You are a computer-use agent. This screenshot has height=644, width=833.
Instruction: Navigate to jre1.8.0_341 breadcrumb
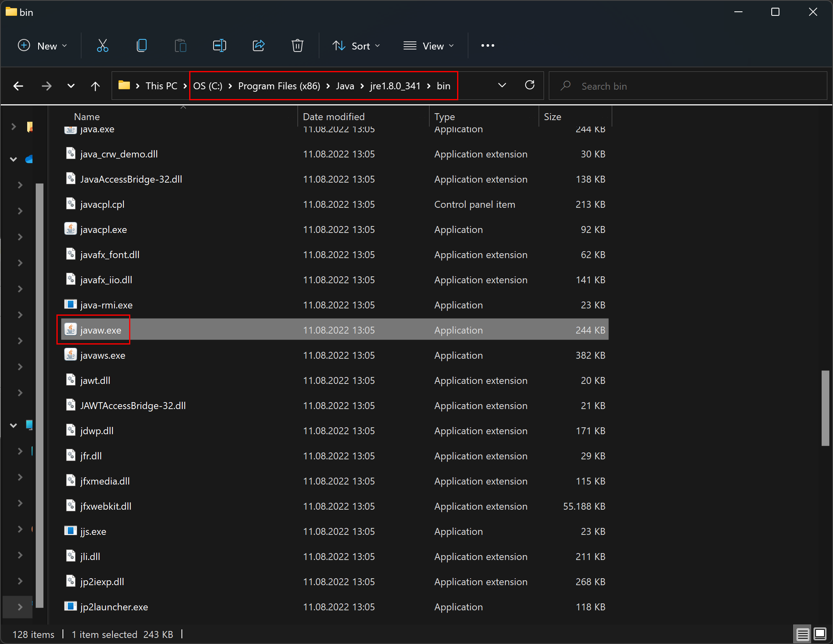click(395, 86)
